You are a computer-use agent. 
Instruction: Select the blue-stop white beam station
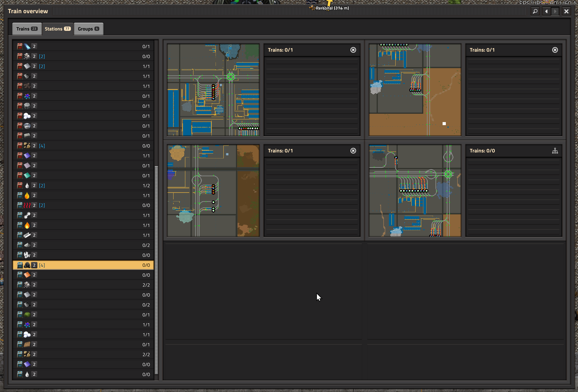pos(83,235)
